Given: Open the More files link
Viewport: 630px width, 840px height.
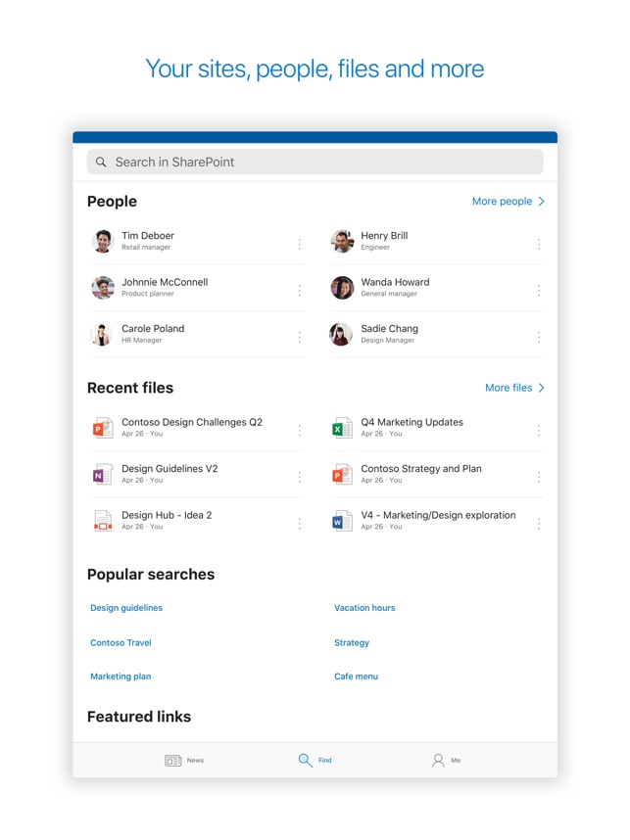Looking at the screenshot, I should 509,388.
